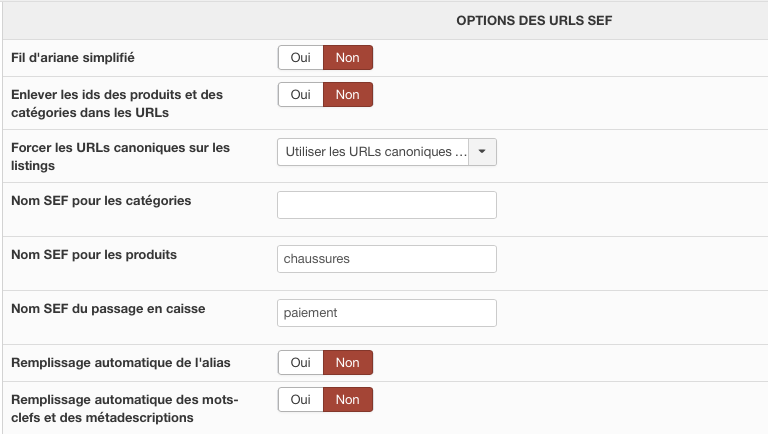Image resolution: width=768 pixels, height=434 pixels.
Task: Open the canonical URLs dropdown arrow
Action: click(483, 152)
